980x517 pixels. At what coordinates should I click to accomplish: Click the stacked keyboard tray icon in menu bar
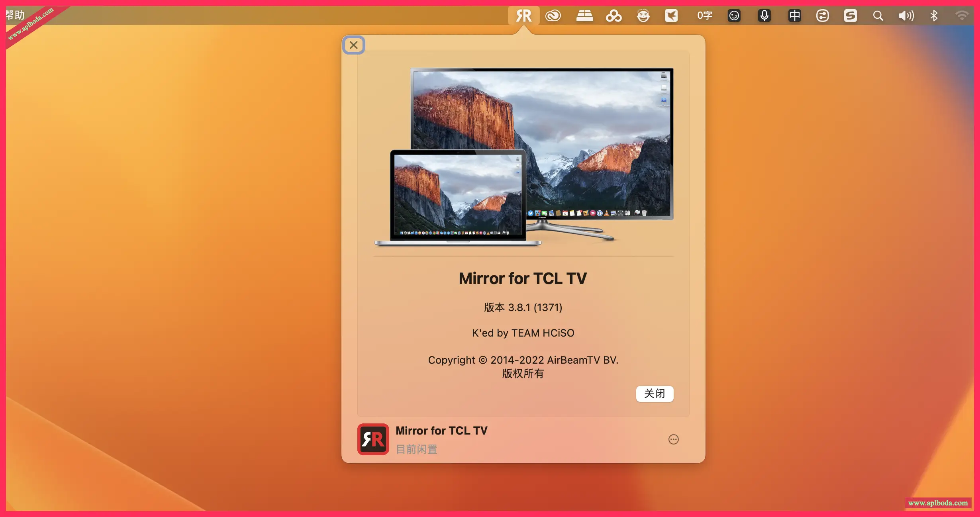(x=584, y=16)
